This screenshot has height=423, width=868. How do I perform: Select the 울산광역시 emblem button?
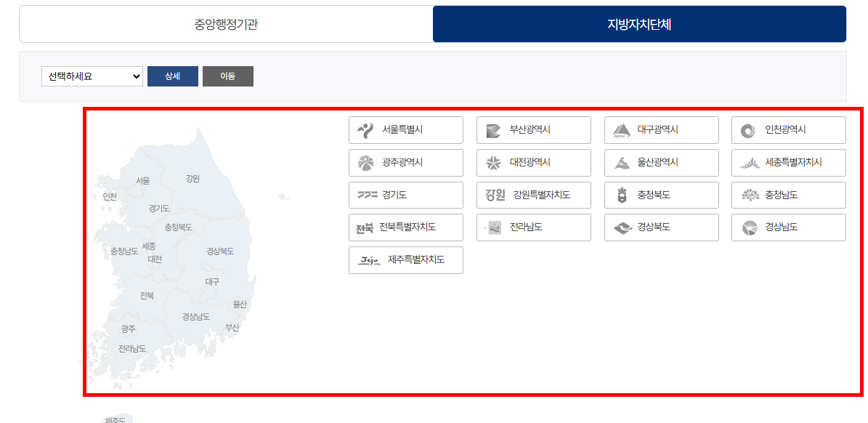coord(661,162)
